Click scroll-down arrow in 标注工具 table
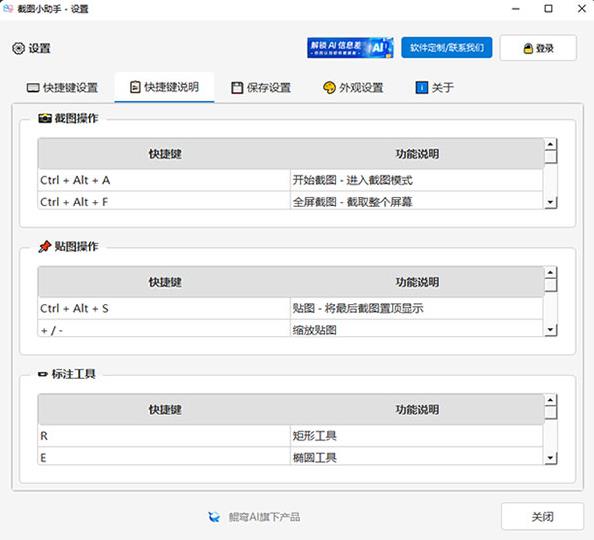 click(550, 459)
